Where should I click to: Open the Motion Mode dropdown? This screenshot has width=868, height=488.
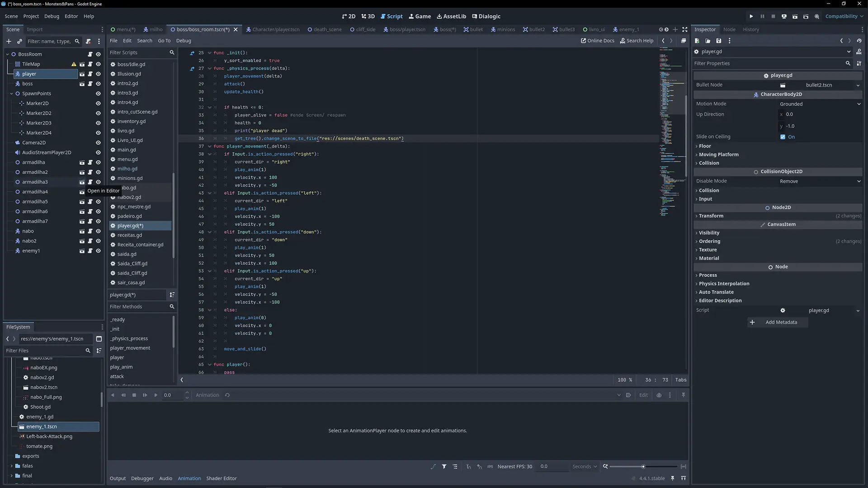tap(820, 104)
